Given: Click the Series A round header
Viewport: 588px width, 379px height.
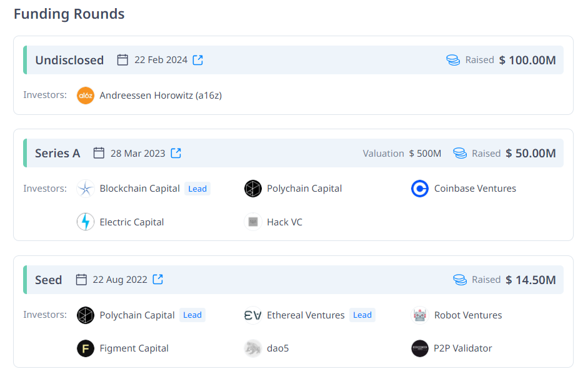Looking at the screenshot, I should [x=57, y=153].
